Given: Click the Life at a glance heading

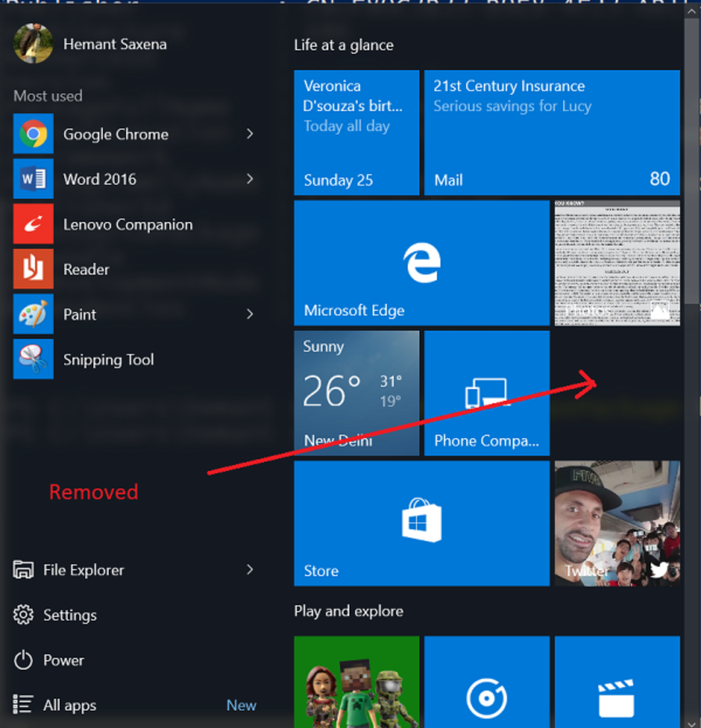Looking at the screenshot, I should point(343,45).
